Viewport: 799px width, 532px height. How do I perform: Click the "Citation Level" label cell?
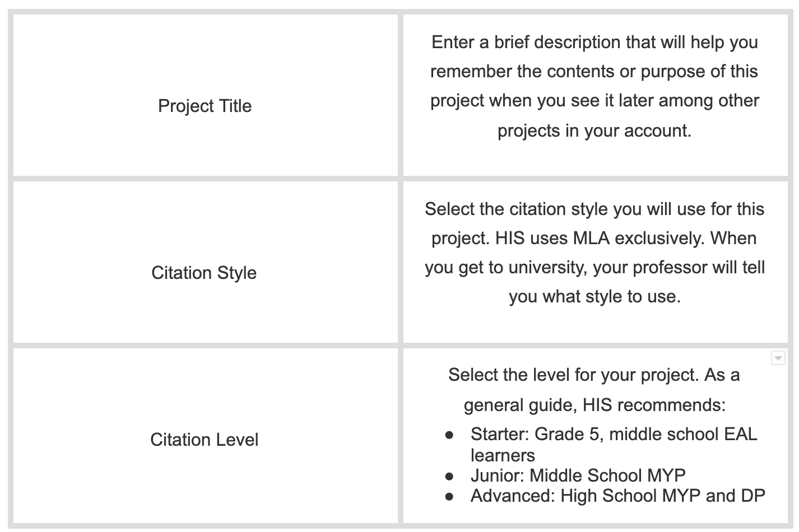204,440
